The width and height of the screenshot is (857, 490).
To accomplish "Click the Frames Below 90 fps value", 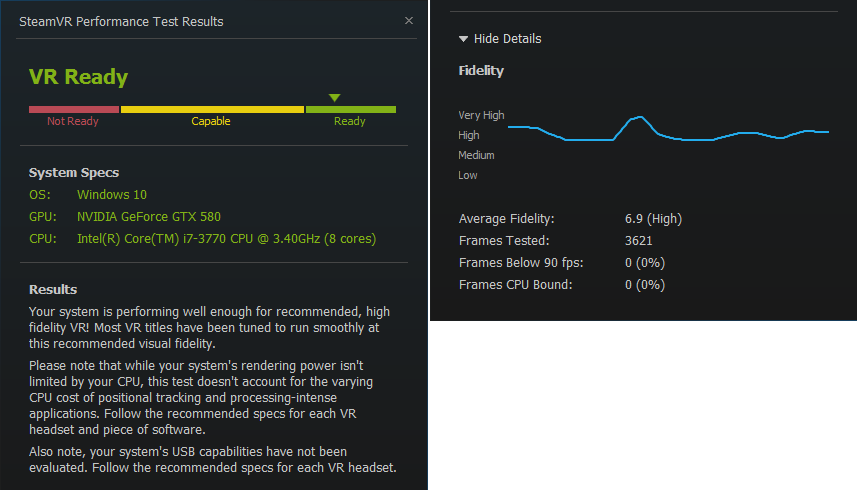I will [644, 263].
